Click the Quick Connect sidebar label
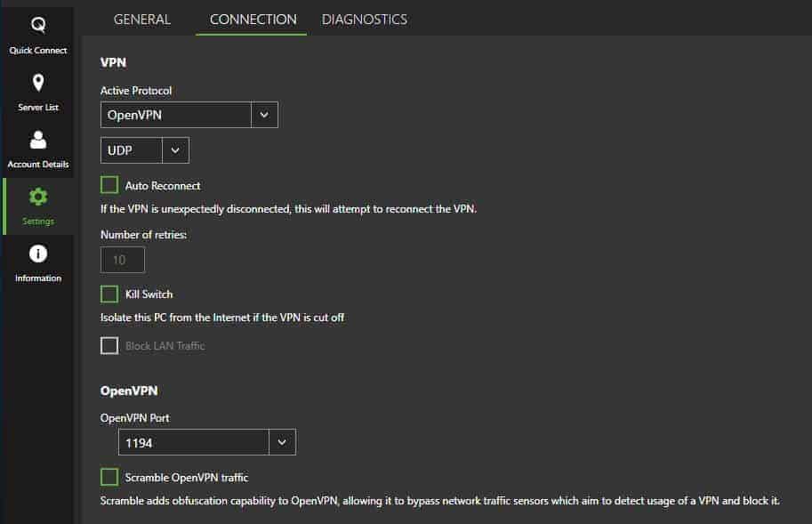 click(38, 50)
